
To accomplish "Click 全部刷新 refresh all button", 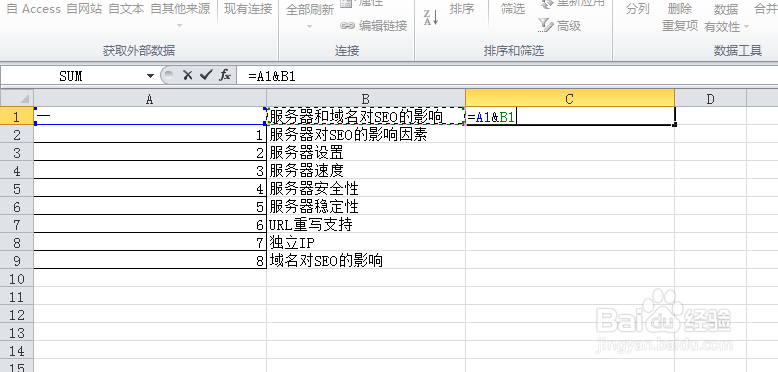I will pos(310,10).
